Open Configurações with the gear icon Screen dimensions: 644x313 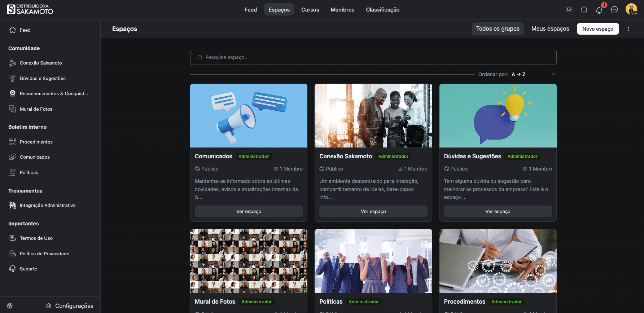70,306
